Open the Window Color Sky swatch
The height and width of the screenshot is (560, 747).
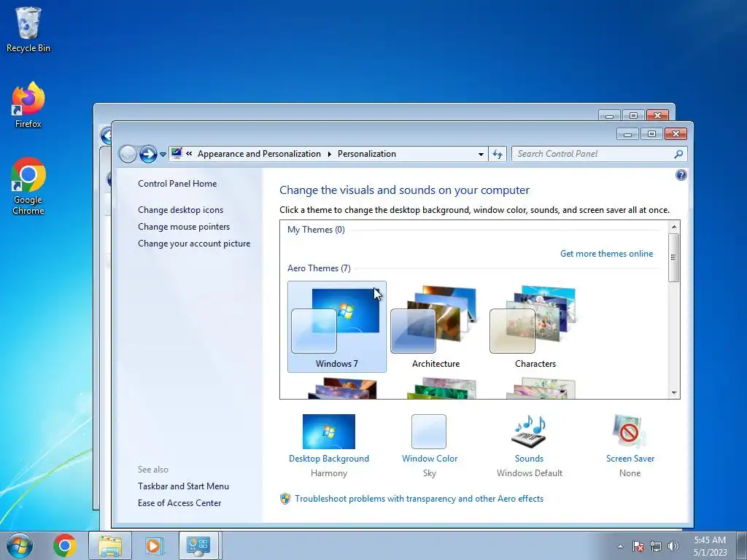[x=429, y=432]
